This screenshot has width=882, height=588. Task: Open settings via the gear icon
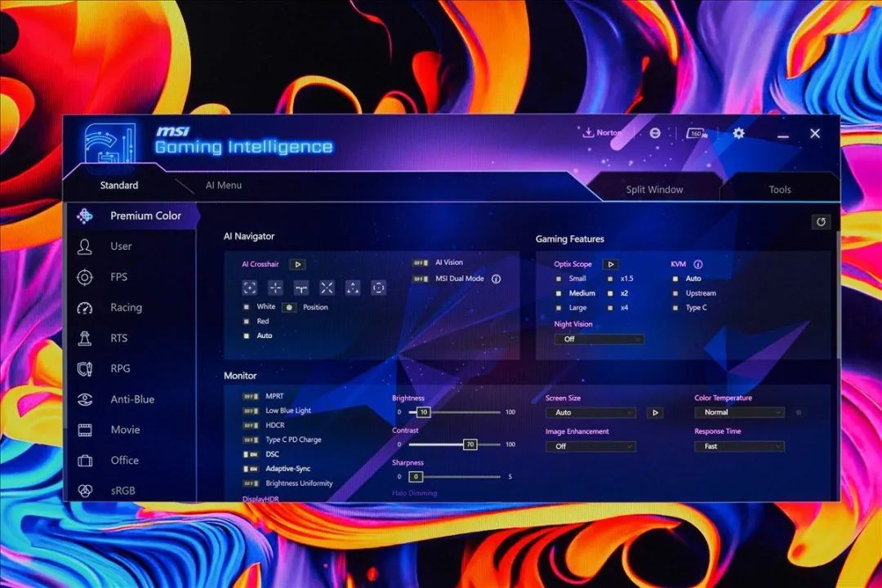click(738, 133)
